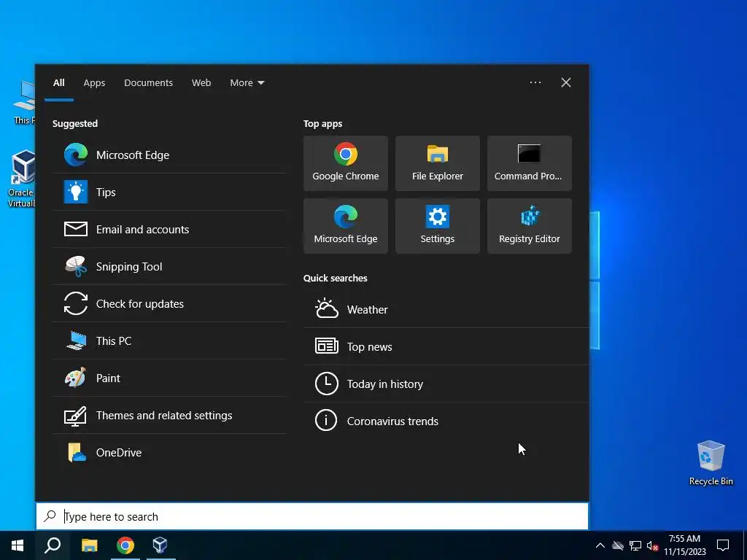Expand the More filter dropdown

pos(247,83)
